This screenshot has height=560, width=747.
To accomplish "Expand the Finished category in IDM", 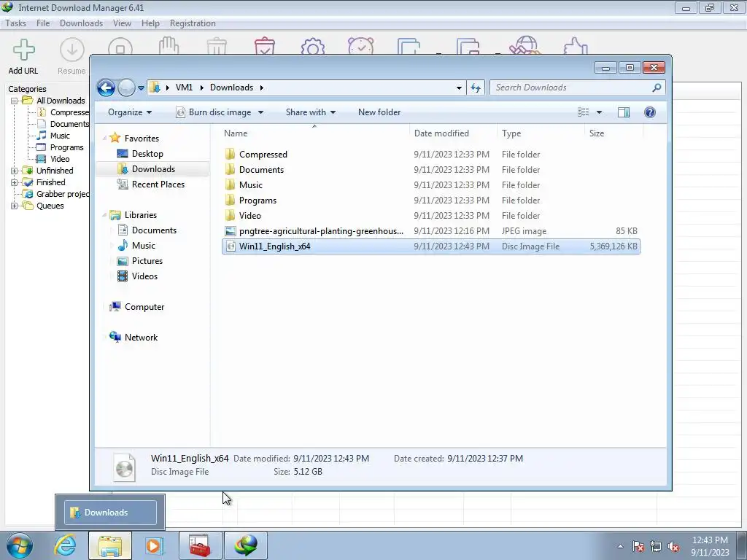I will [x=15, y=182].
